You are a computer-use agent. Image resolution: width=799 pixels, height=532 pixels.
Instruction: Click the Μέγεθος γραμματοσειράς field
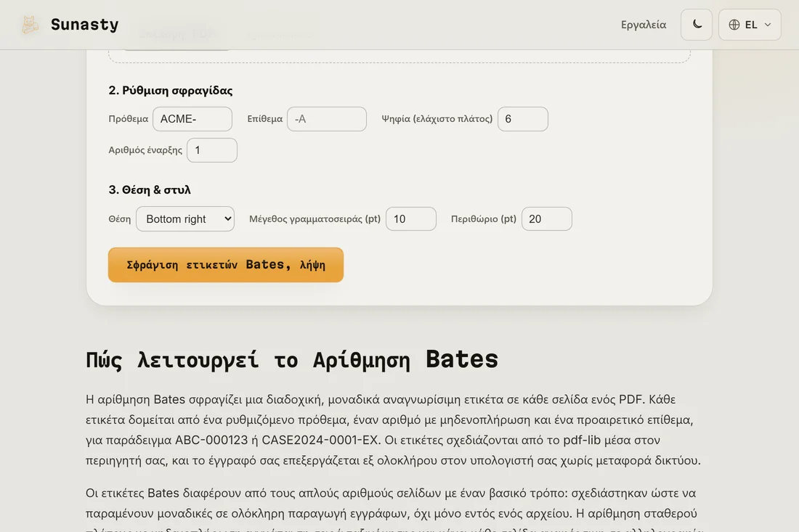point(410,219)
